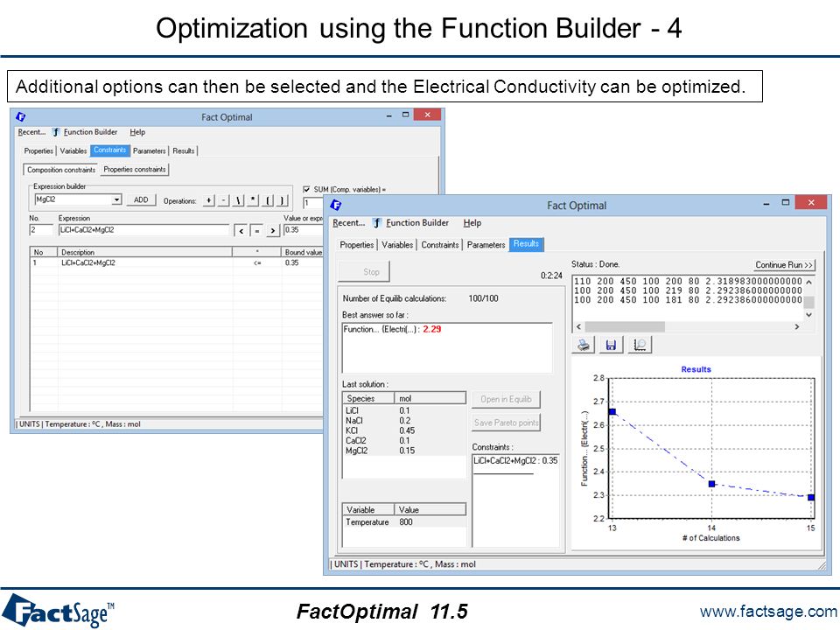Screen dimensions: 840x630
Task: Switch to Parameters tab in the front window
Action: click(486, 245)
